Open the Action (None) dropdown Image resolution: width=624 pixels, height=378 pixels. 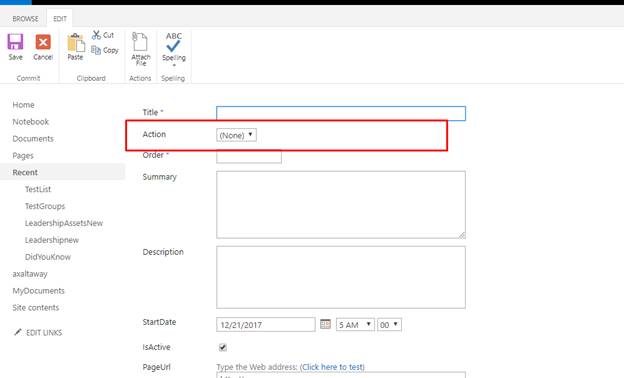click(236, 135)
